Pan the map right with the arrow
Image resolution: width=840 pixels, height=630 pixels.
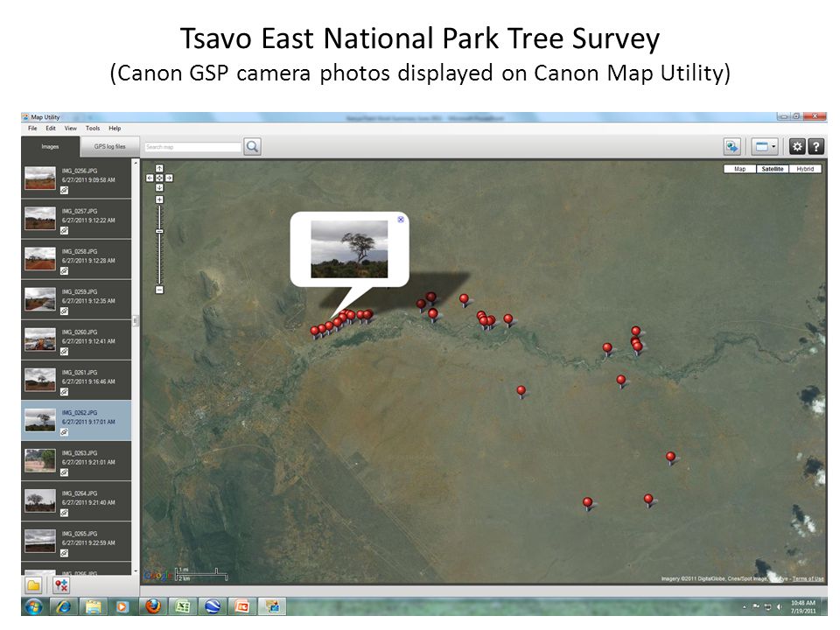[169, 178]
